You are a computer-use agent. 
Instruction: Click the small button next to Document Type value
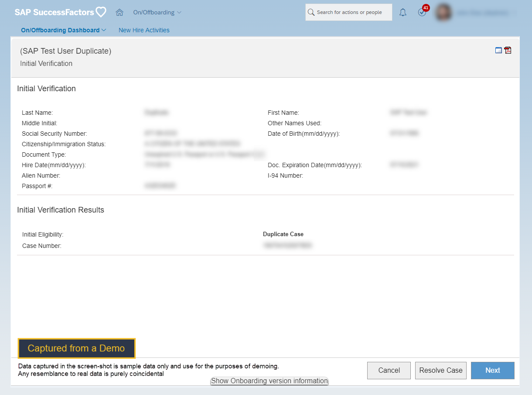click(259, 154)
